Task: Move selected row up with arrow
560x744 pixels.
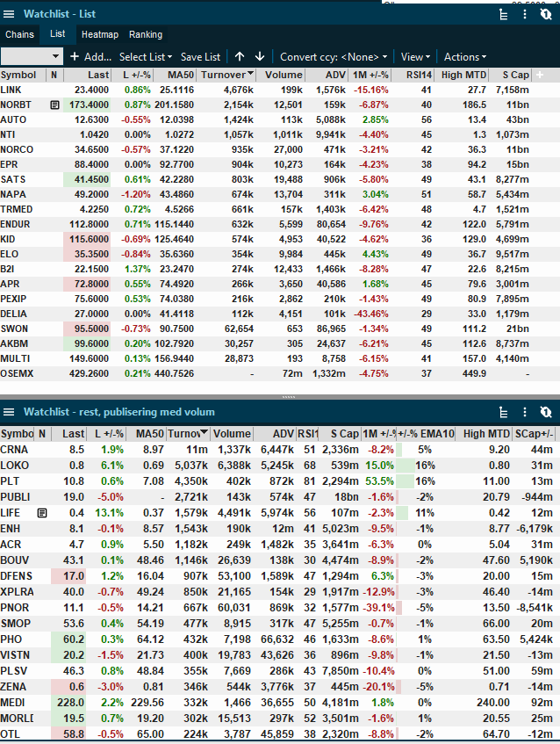Action: [x=240, y=56]
